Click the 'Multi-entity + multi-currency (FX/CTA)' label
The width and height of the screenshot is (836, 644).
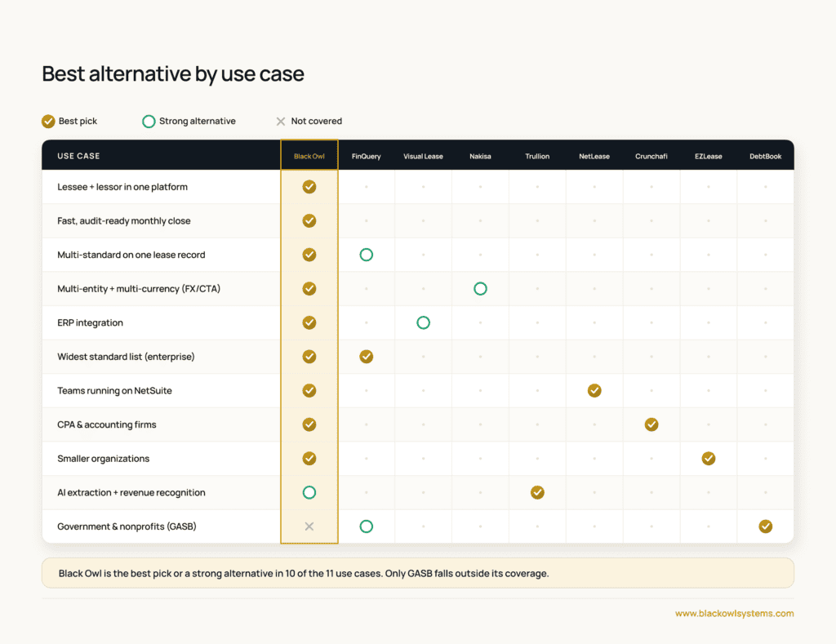coord(139,289)
